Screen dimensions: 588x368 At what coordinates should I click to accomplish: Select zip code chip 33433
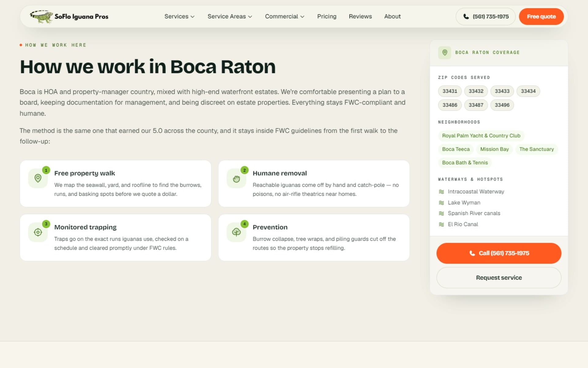tap(502, 91)
